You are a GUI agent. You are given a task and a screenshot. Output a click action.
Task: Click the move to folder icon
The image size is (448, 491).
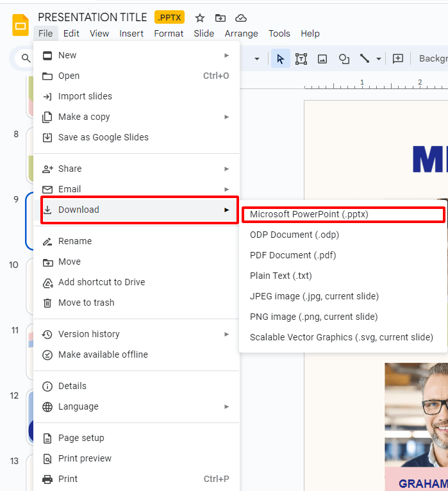(x=220, y=17)
